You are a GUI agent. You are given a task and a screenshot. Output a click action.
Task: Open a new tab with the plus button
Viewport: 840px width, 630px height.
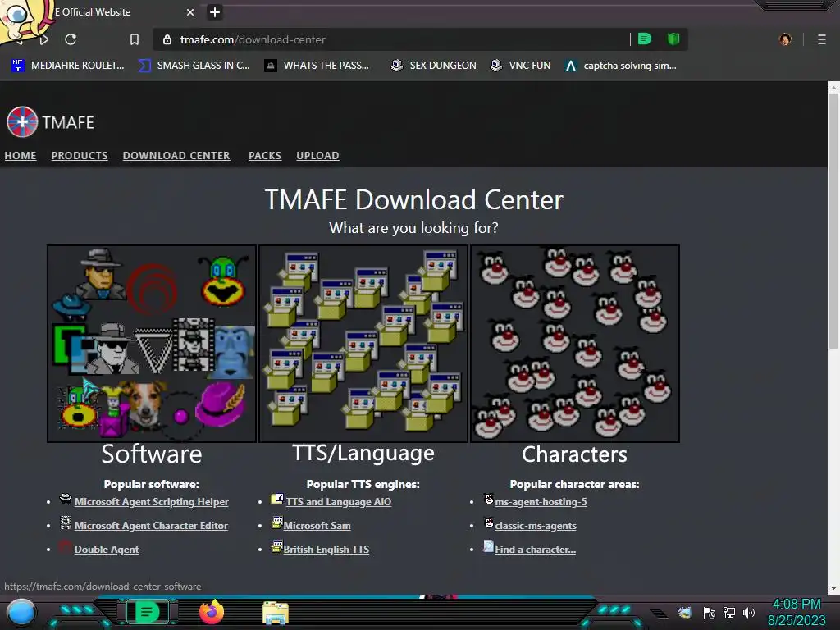[x=215, y=11]
